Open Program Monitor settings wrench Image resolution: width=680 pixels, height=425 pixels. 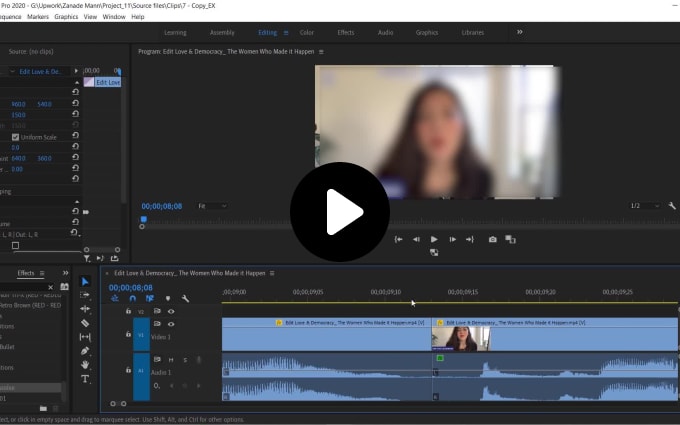click(672, 206)
